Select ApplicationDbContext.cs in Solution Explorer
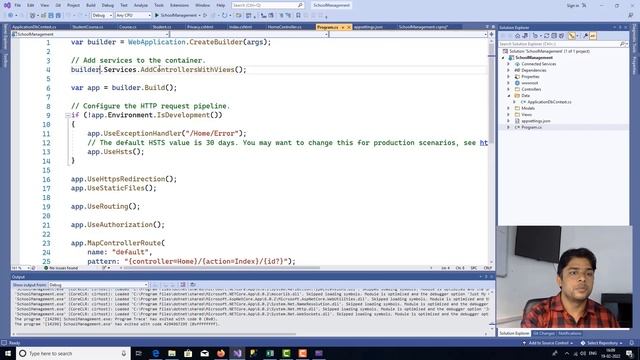Screen dimensions: 640x360 tap(549, 102)
